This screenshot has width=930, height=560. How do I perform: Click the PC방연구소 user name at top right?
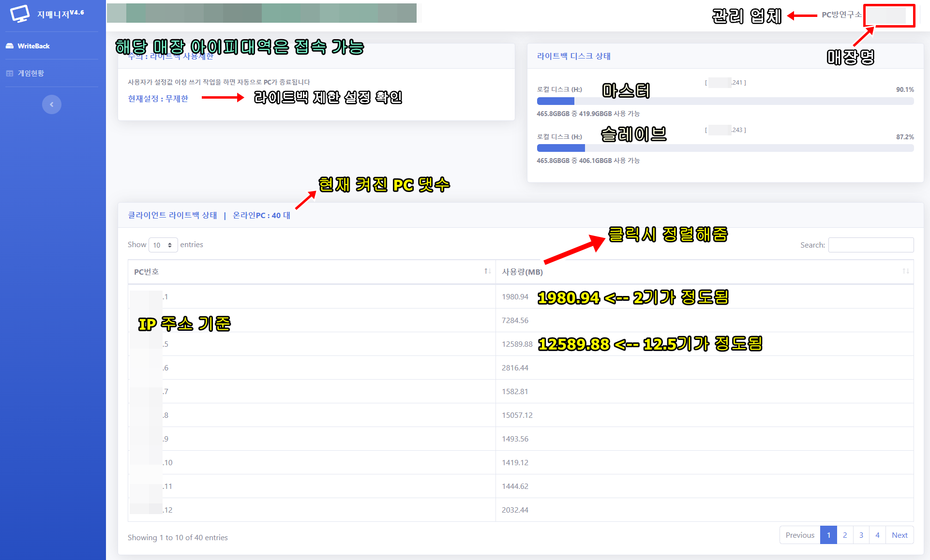(841, 15)
